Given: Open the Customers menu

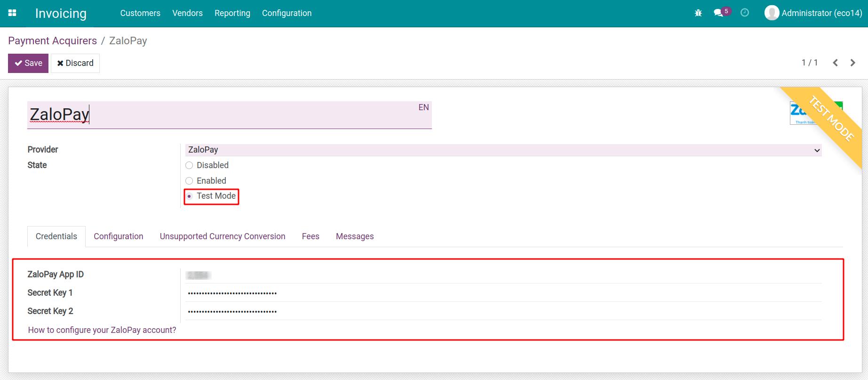Looking at the screenshot, I should coord(140,13).
